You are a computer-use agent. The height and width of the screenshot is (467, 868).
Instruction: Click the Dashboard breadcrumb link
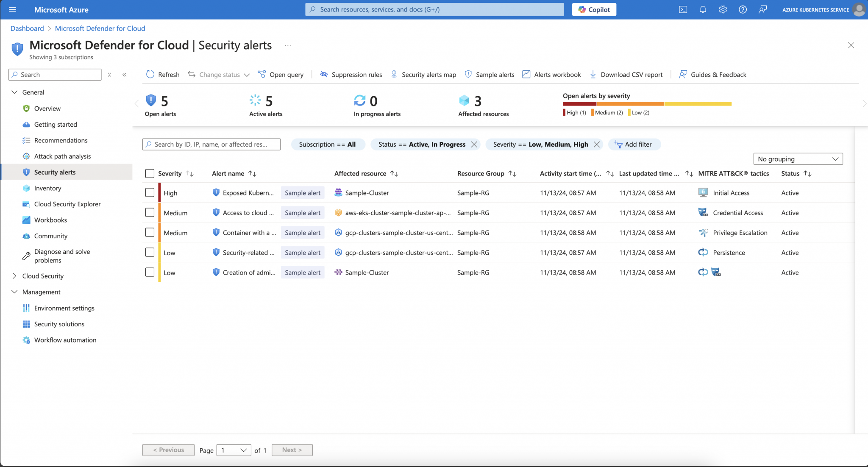[27, 28]
